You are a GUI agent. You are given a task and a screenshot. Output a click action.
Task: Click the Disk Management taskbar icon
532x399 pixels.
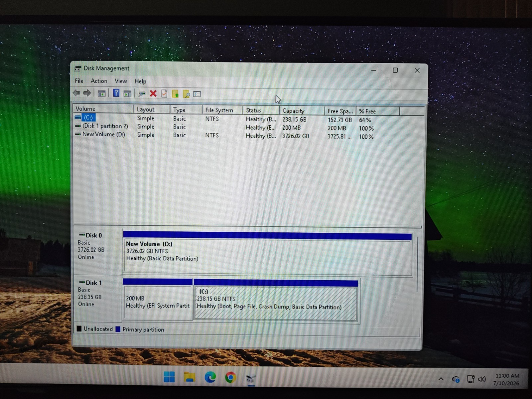[x=251, y=378]
